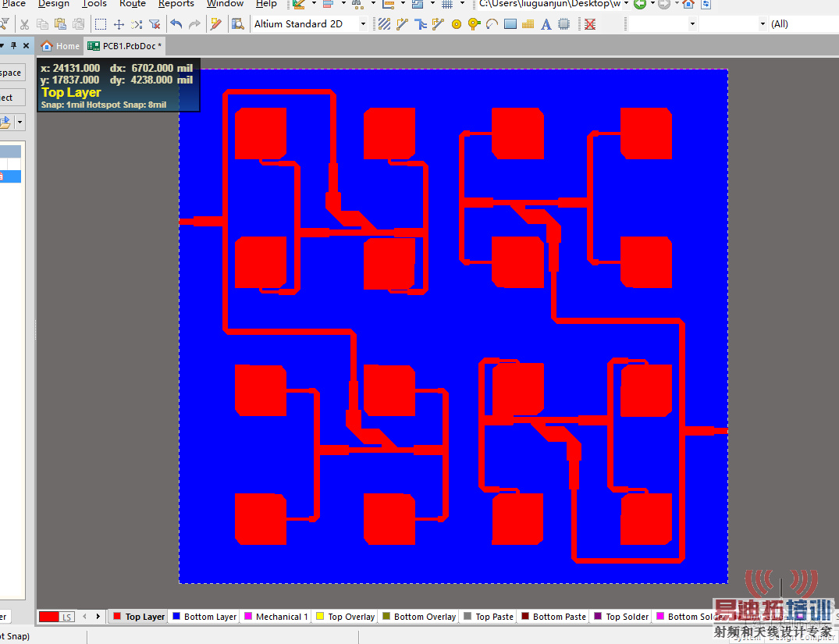Viewport: 839px width, 644px height.
Task: Go to the Home page icon in toolbar
Action: [x=688, y=4]
